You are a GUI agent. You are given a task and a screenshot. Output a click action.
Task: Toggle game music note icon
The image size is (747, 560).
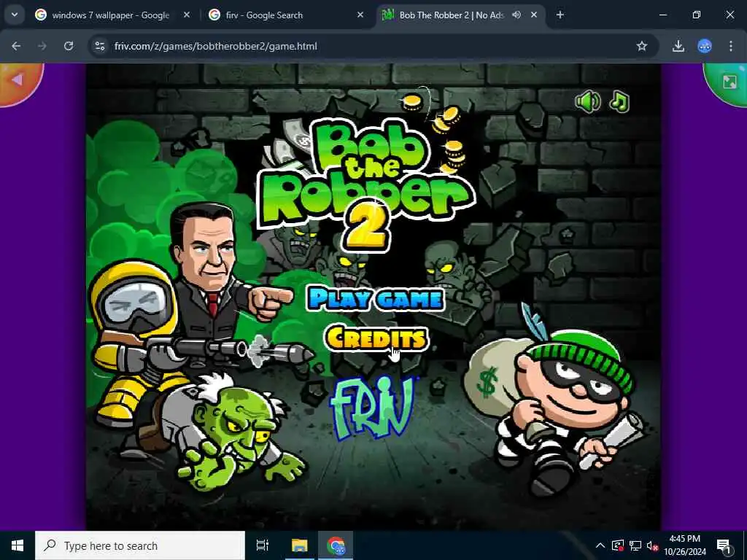tap(619, 101)
